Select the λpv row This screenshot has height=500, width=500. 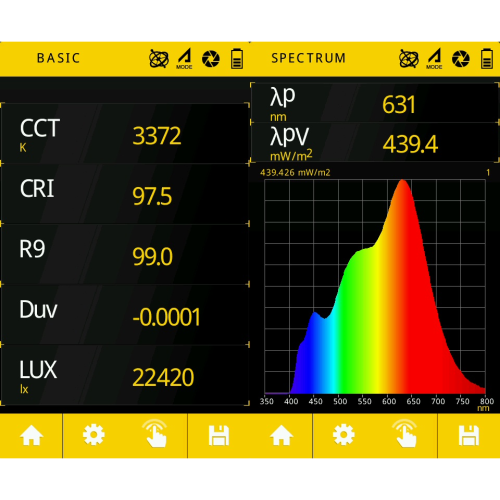click(375, 142)
